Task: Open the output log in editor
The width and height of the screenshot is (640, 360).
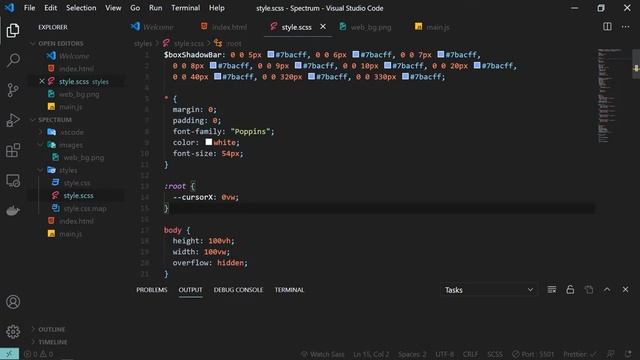Action: coord(589,290)
